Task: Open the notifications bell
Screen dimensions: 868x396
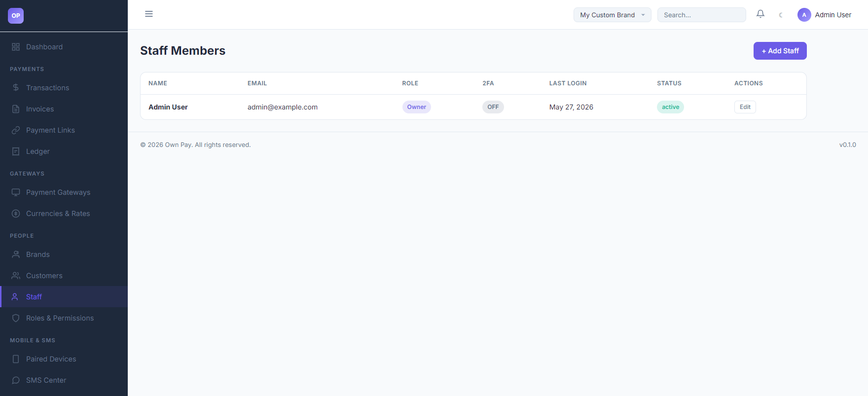Action: tap(760, 14)
